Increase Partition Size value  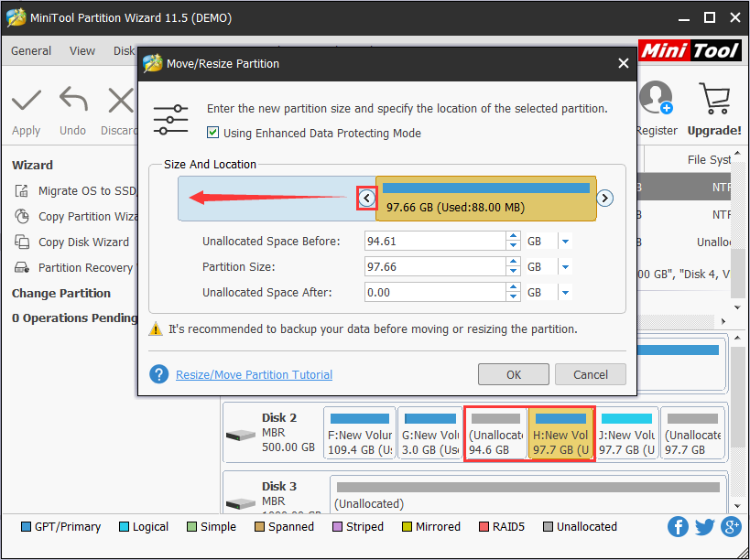tap(513, 262)
